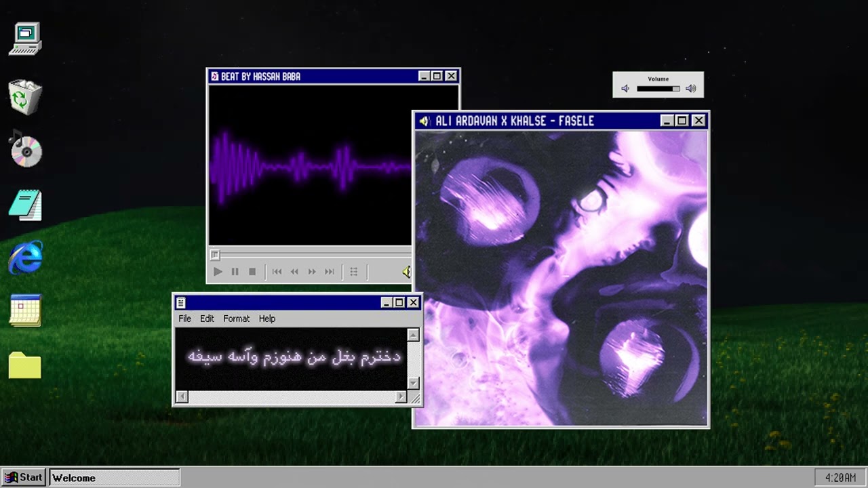This screenshot has height=488, width=868.
Task: Click the Start button on taskbar
Action: coord(24,477)
